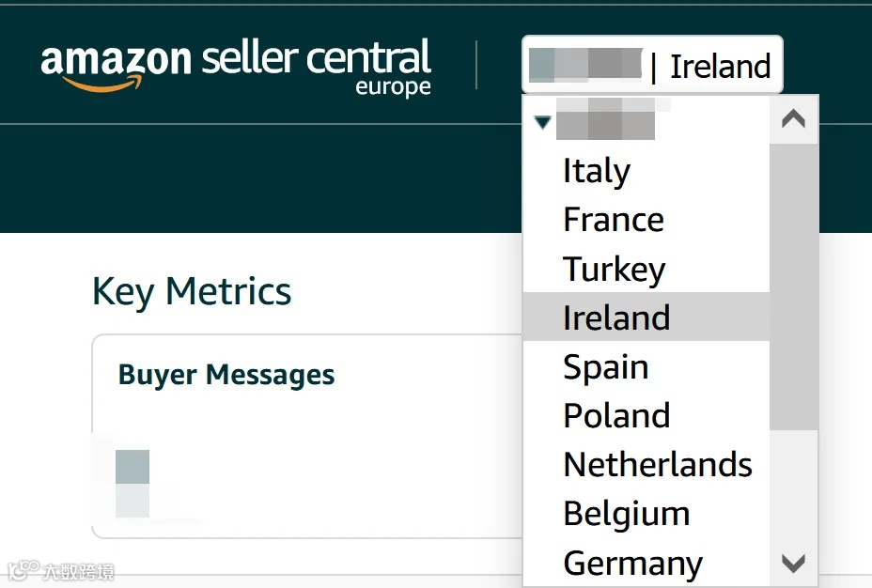Viewport: 872px width, 588px height.
Task: Pick the highlighted Ireland option
Action: pyautogui.click(x=616, y=317)
